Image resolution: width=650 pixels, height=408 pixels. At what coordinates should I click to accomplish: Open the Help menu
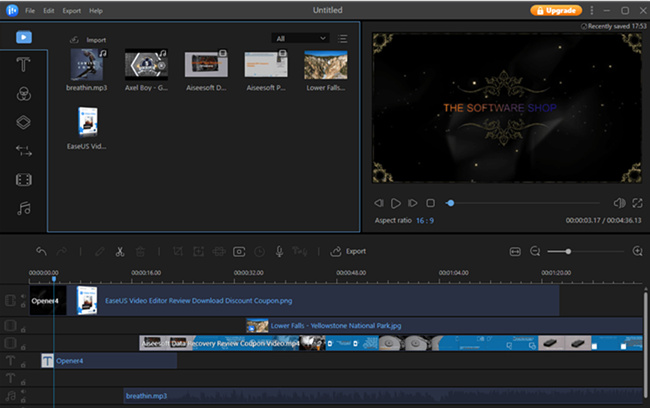[96, 11]
